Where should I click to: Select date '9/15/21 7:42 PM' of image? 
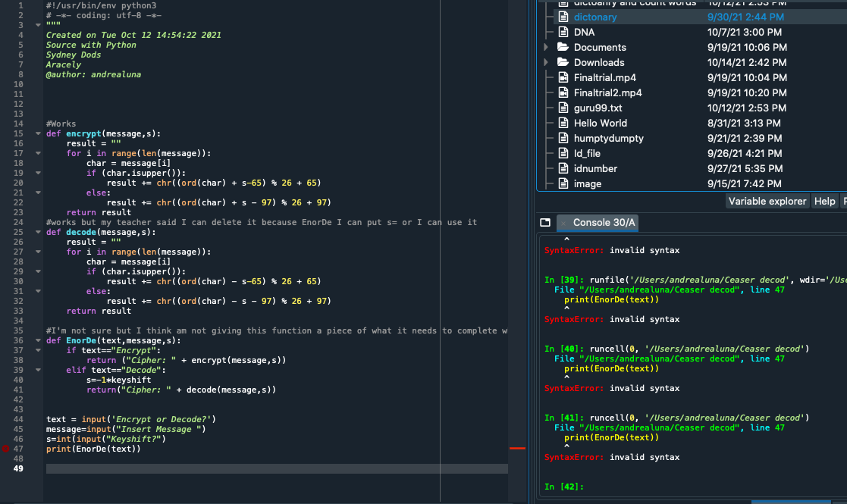[745, 183]
